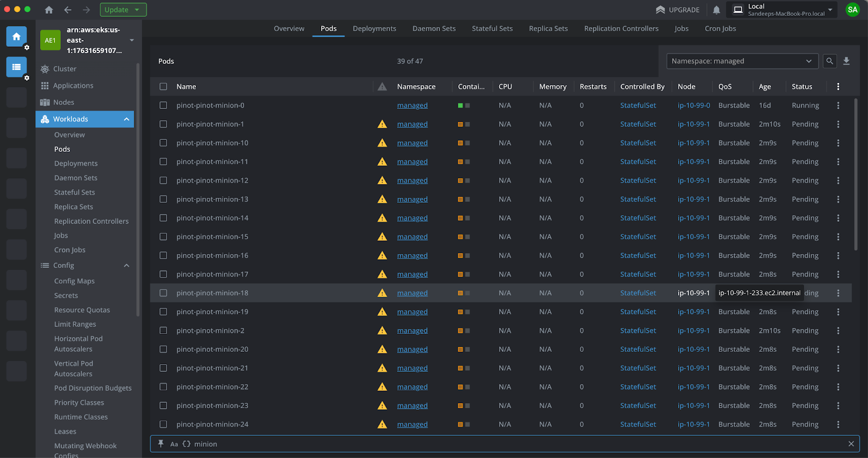The width and height of the screenshot is (868, 458).
Task: Click the search pods magnifier icon
Action: [x=829, y=61]
